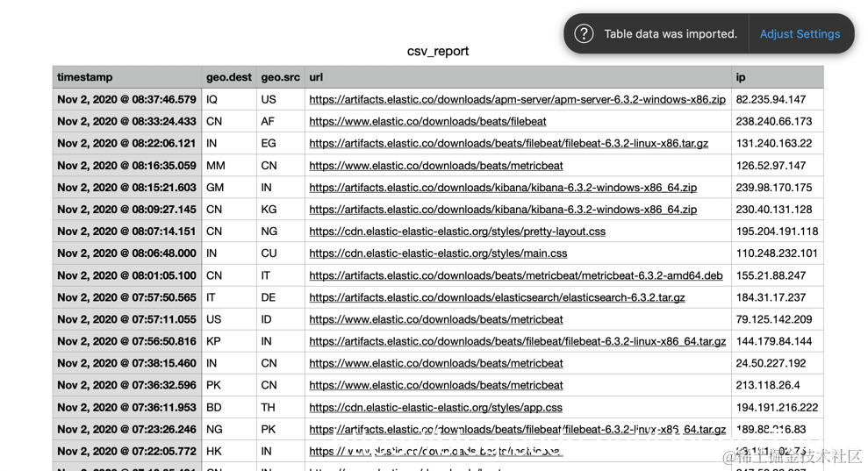This screenshot has width=868, height=471.
Task: Select the IP cell 24.50.227.192
Action: pyautogui.click(x=778, y=363)
